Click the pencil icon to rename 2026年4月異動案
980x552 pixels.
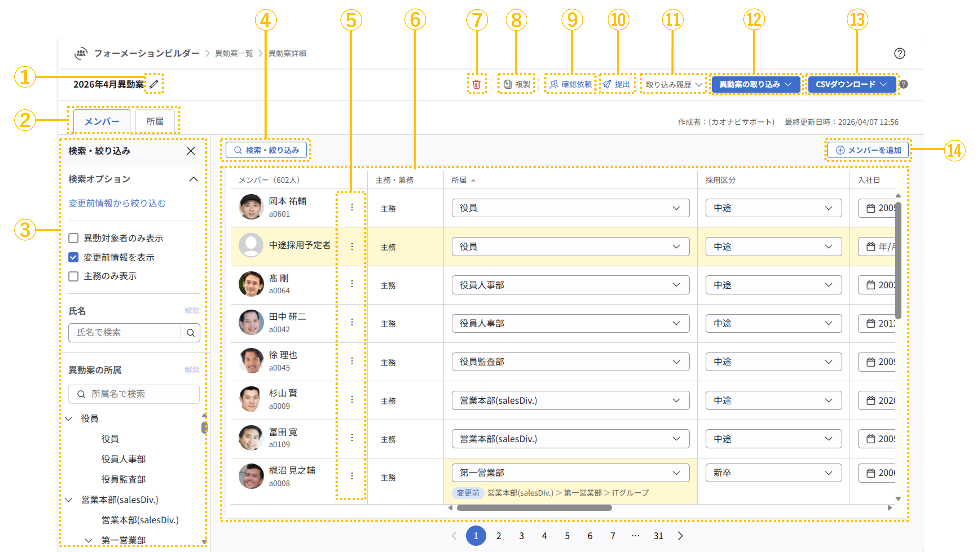pos(154,84)
